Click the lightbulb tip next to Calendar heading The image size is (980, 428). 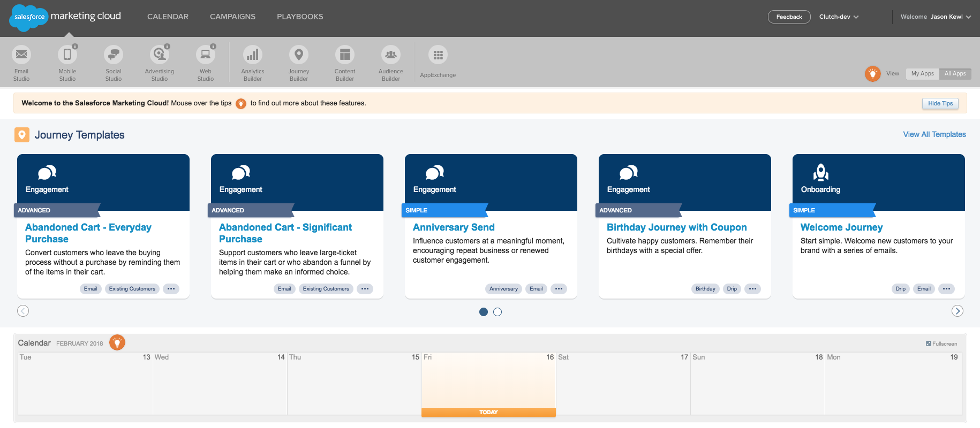(117, 342)
